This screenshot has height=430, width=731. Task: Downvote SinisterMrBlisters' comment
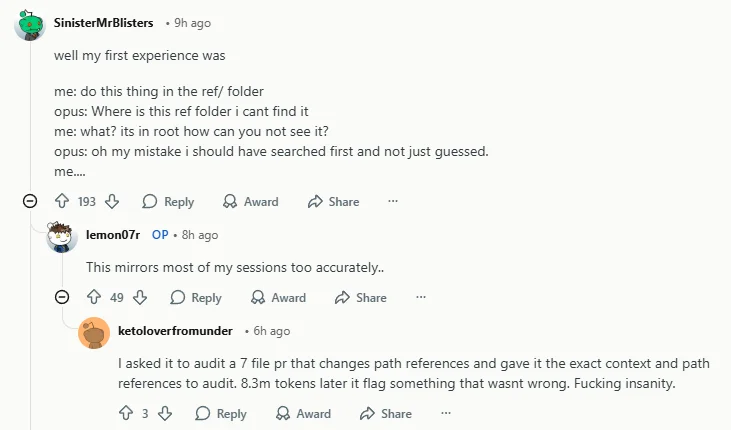click(112, 201)
